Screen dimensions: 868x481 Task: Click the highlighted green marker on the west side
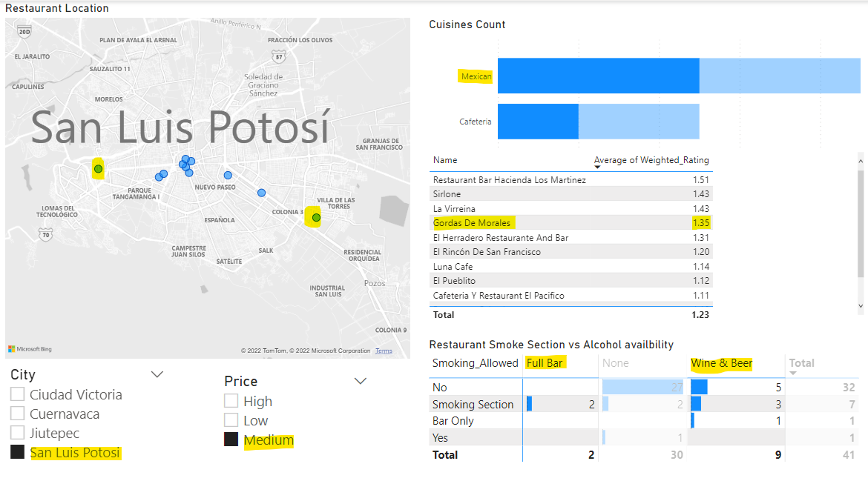pyautogui.click(x=97, y=169)
